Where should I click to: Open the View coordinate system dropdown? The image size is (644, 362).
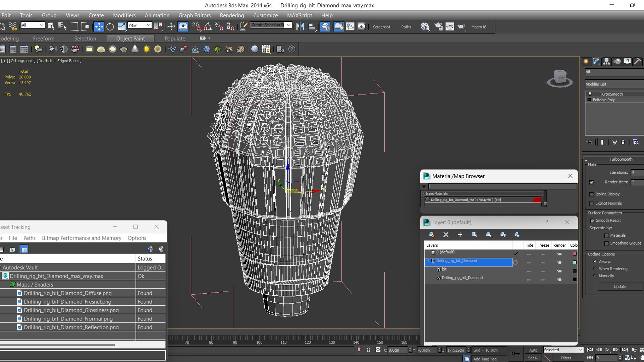coord(140,25)
